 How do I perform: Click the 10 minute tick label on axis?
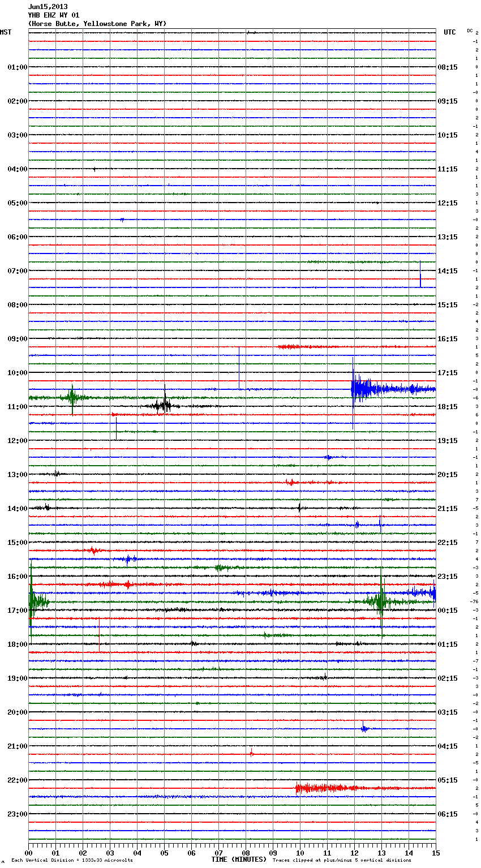point(300,853)
